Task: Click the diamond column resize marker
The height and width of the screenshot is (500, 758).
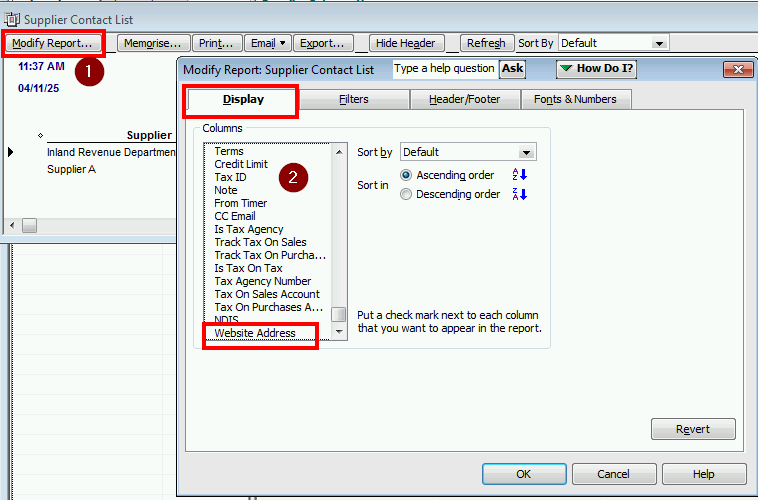Action: click(x=41, y=135)
